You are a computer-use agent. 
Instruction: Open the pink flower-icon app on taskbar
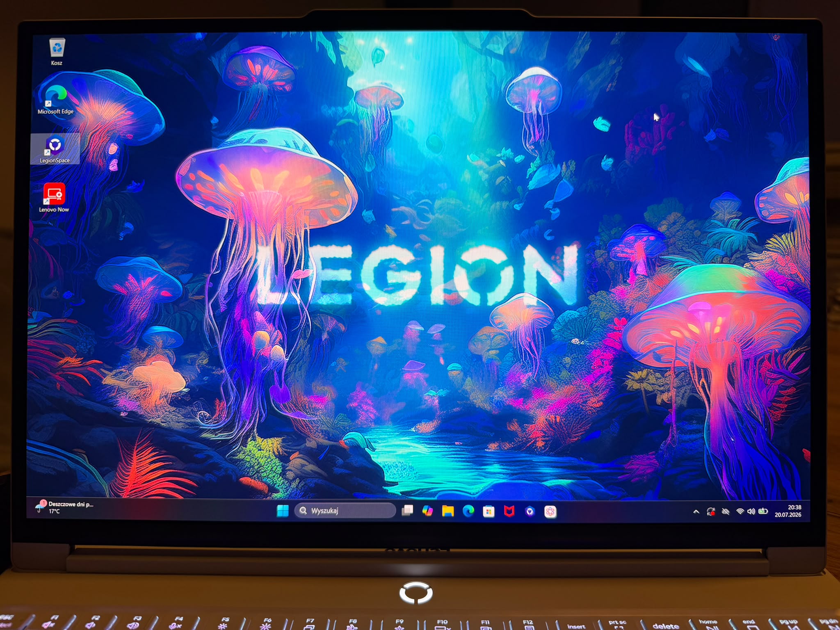coord(550,511)
